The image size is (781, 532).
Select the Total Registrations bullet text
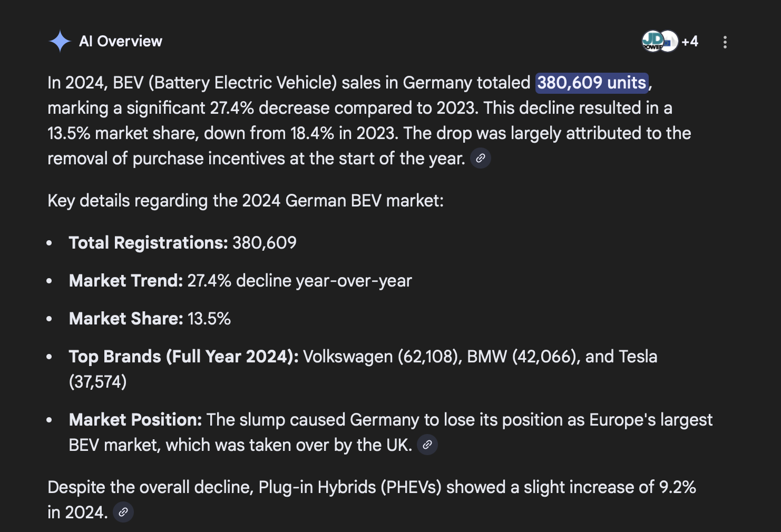pyautogui.click(x=182, y=243)
